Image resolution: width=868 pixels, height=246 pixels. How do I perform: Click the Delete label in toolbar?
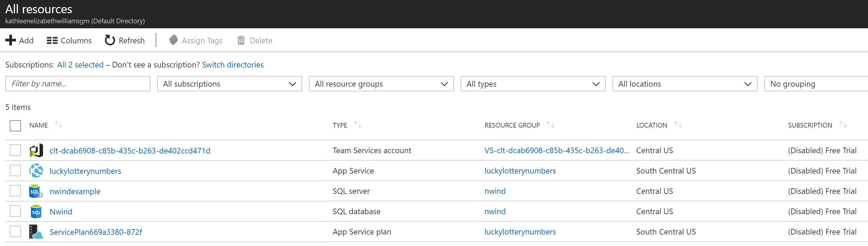point(261,40)
